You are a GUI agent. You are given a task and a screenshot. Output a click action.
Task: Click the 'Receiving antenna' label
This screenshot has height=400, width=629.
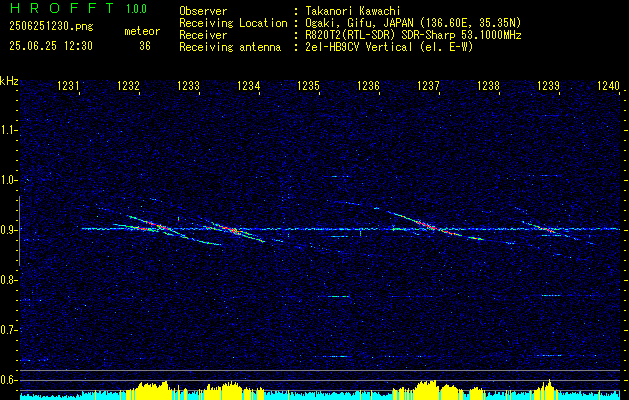click(230, 47)
